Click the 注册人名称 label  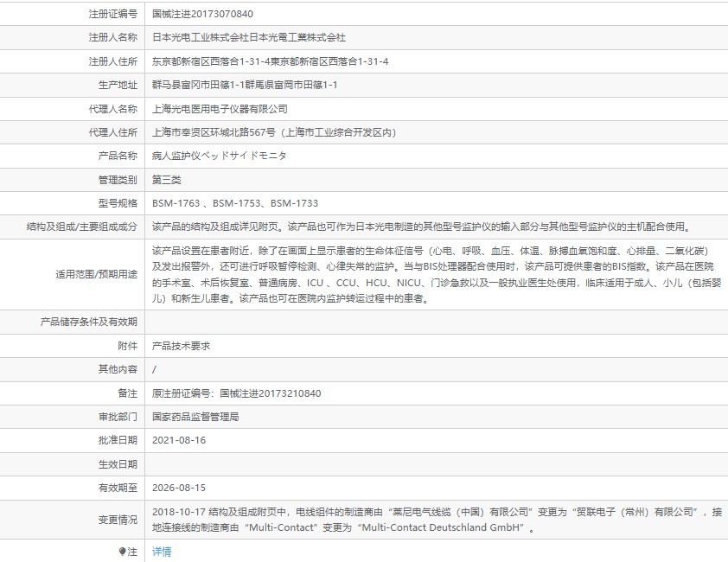point(112,38)
